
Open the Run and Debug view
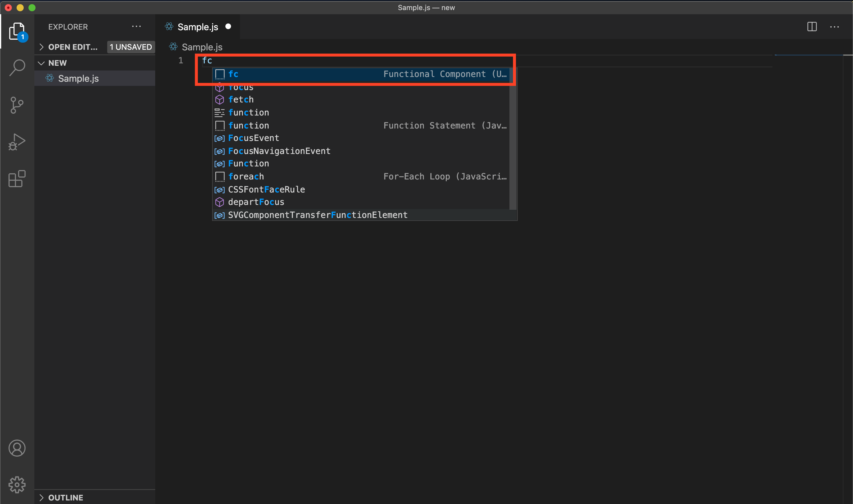coord(17,142)
